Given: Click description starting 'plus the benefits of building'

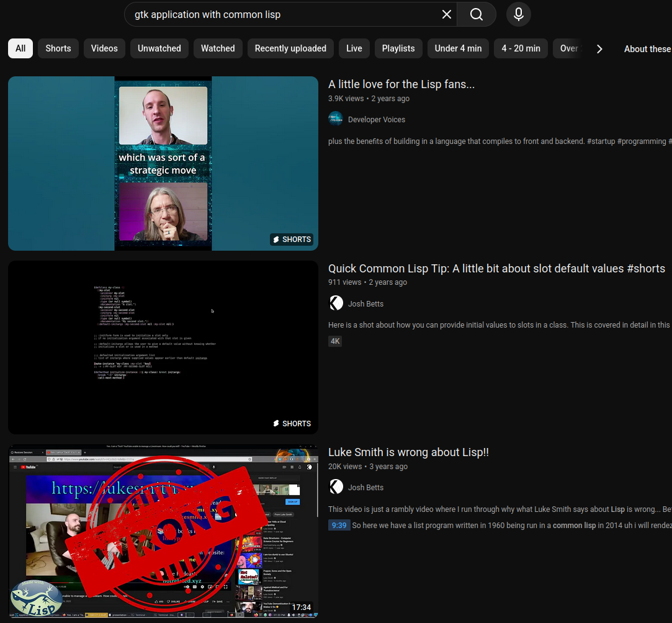Looking at the screenshot, I should 500,141.
